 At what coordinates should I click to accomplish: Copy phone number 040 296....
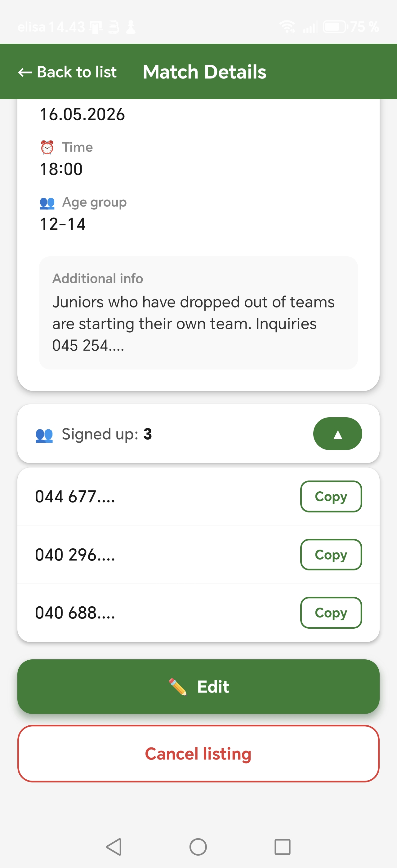331,555
